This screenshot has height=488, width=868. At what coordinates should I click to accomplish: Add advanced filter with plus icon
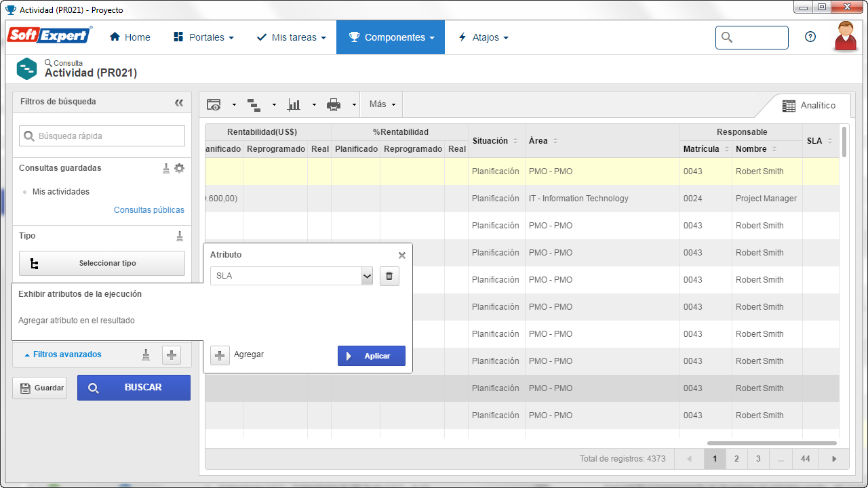pos(172,354)
